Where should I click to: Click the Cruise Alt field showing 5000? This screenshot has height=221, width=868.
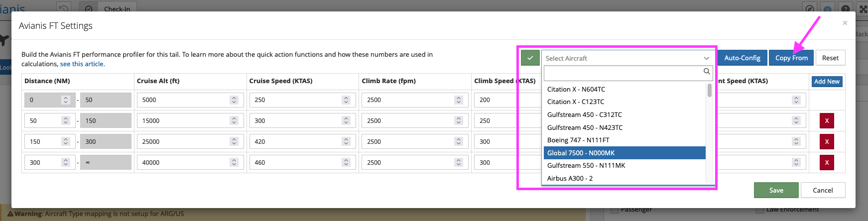(190, 100)
